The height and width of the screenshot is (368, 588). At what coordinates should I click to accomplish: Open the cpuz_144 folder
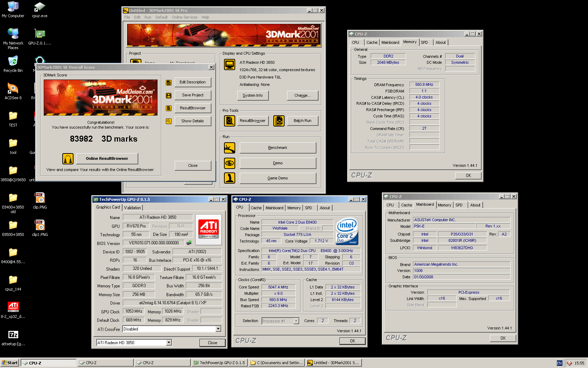(x=13, y=280)
